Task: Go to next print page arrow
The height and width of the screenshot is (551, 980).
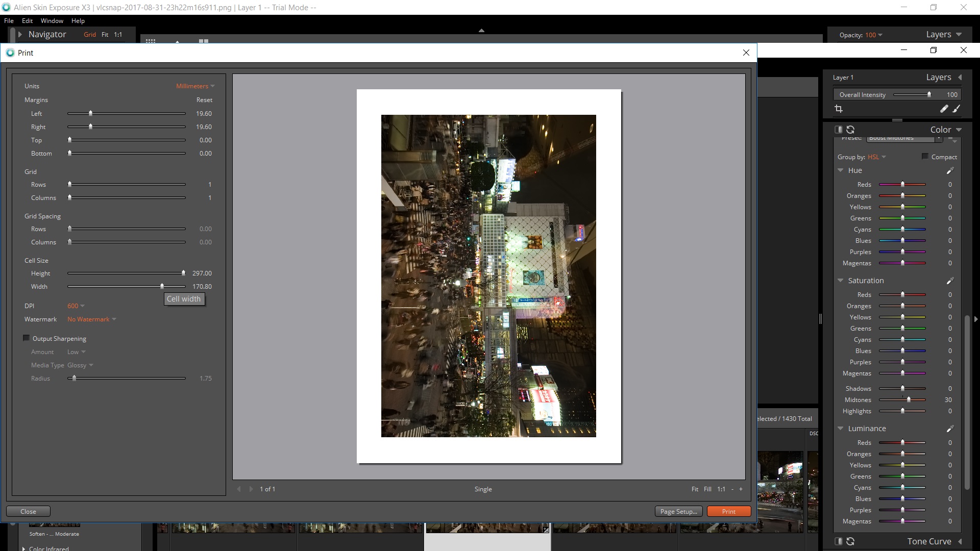Action: [x=251, y=489]
